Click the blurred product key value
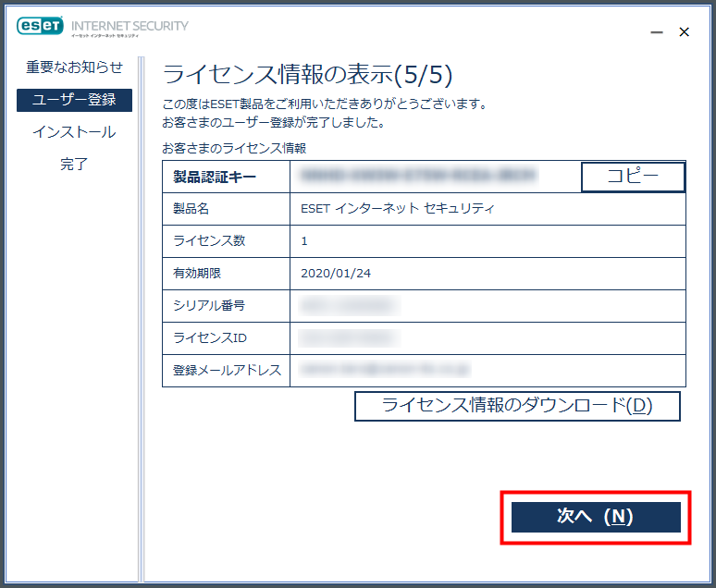716x588 pixels. pyautogui.click(x=418, y=176)
